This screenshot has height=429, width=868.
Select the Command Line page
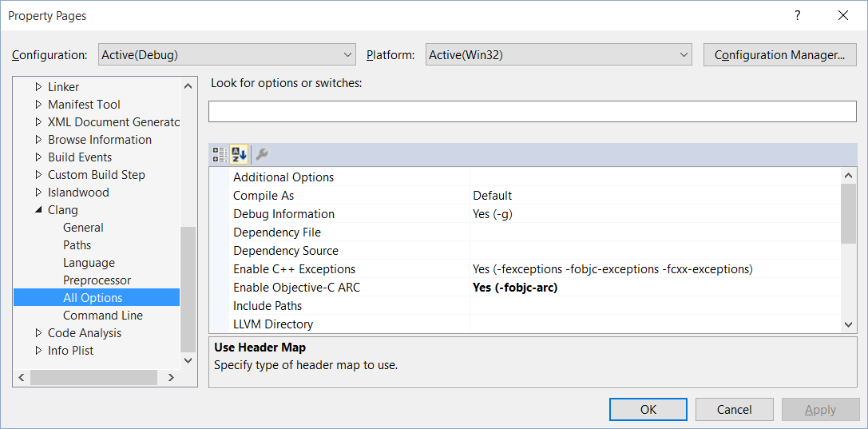pos(102,316)
